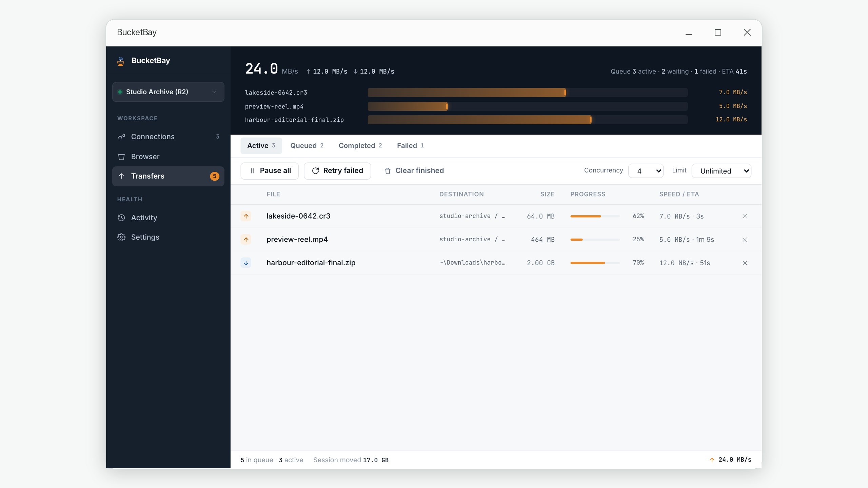868x488 pixels.
Task: Click the Clear finished button
Action: pos(414,171)
